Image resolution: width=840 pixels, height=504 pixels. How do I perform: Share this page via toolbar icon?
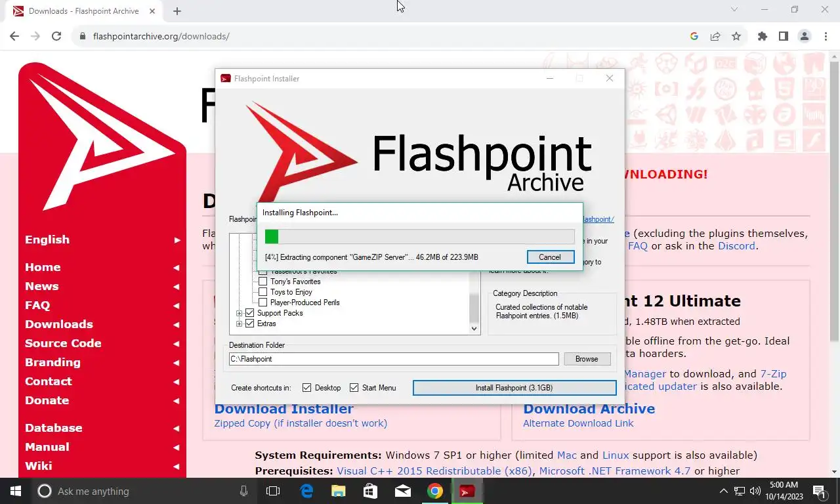pyautogui.click(x=715, y=36)
